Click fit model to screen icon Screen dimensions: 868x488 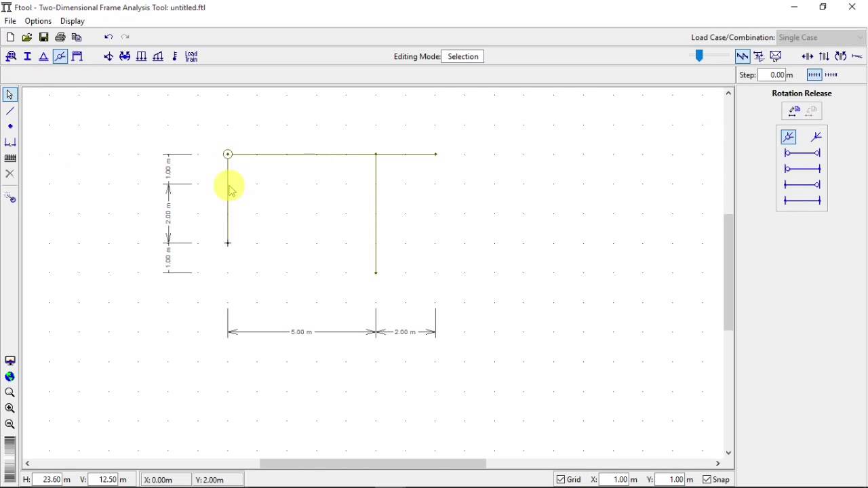(x=10, y=361)
